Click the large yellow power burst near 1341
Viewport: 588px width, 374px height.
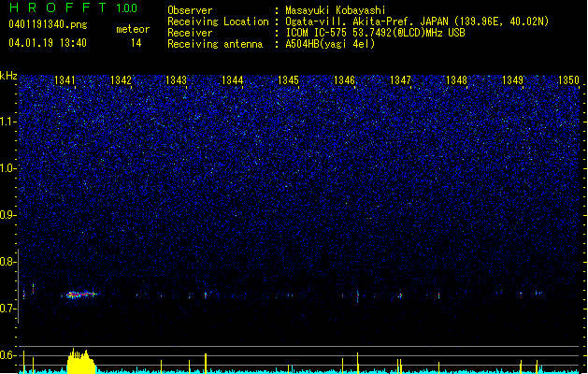click(x=81, y=361)
